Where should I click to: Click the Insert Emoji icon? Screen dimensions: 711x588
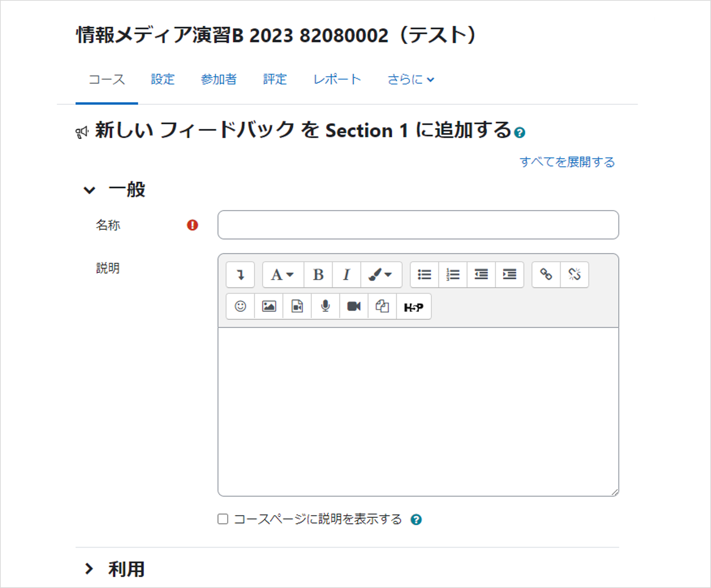tap(240, 306)
